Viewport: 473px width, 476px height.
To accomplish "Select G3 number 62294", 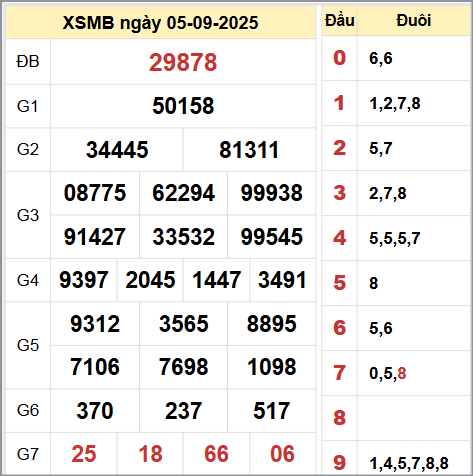I will tap(184, 193).
